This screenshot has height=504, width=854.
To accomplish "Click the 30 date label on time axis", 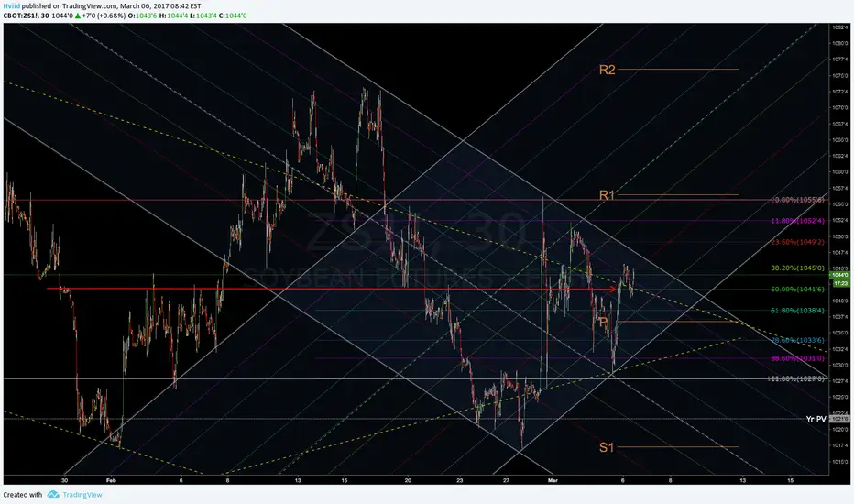I will point(65,480).
